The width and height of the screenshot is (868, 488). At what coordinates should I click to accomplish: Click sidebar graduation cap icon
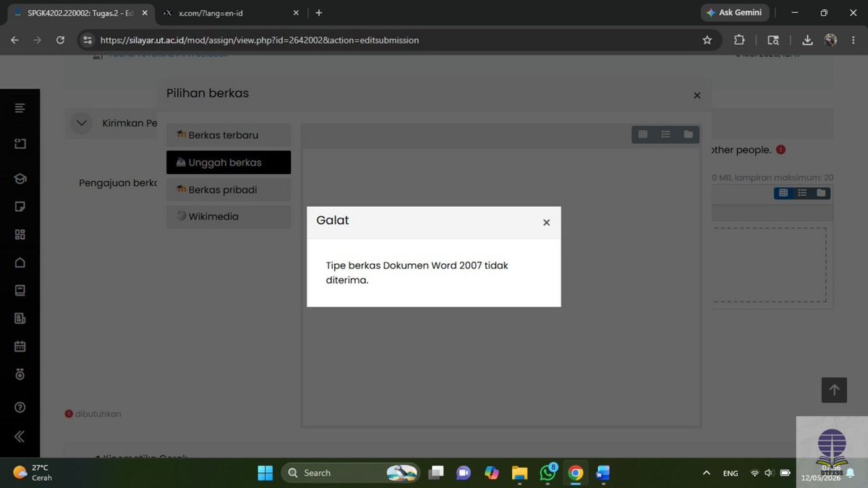point(20,179)
